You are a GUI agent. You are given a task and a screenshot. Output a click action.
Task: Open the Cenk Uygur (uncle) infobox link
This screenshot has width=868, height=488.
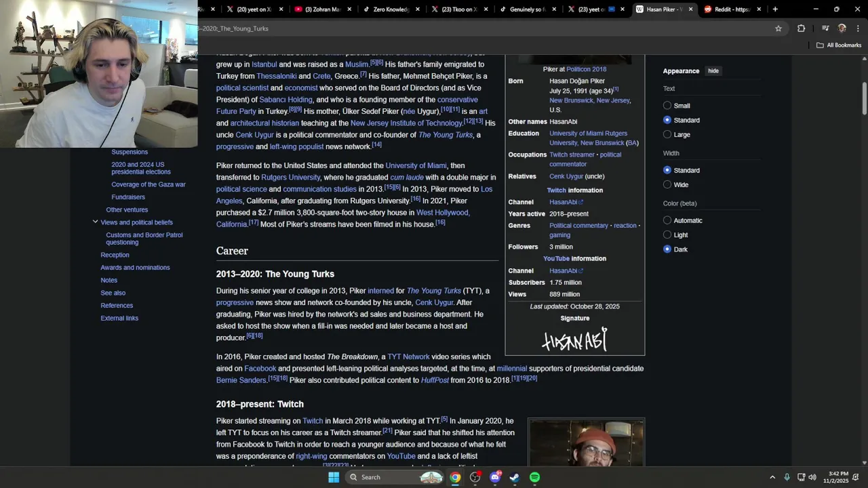pyautogui.click(x=566, y=176)
